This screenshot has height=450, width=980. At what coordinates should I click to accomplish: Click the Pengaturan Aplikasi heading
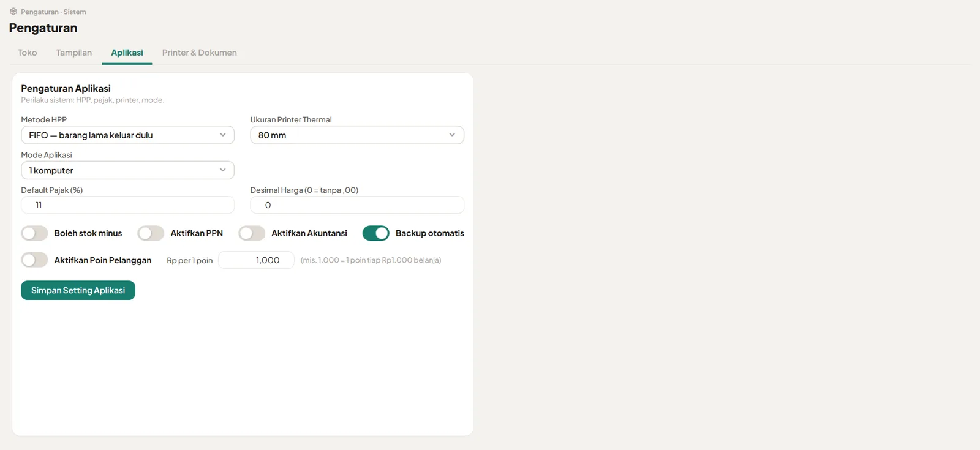66,89
